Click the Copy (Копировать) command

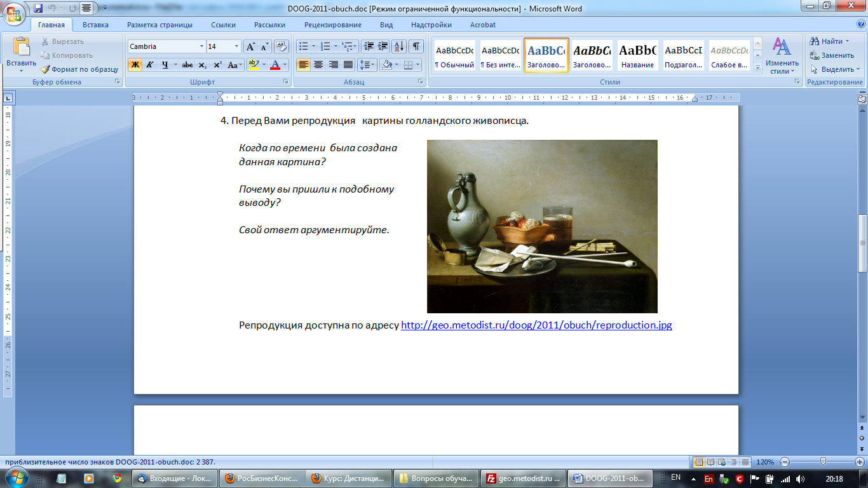[67, 55]
